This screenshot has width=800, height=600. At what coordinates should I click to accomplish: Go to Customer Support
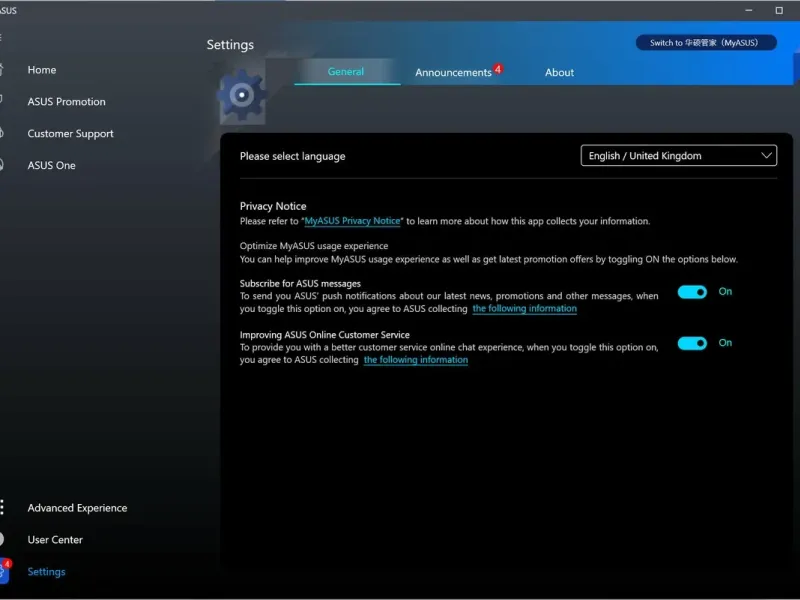[x=70, y=134]
